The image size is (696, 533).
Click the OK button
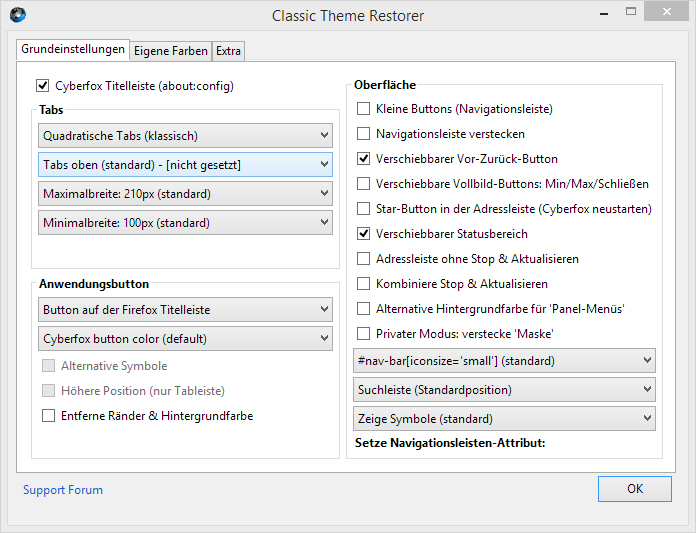(x=634, y=489)
